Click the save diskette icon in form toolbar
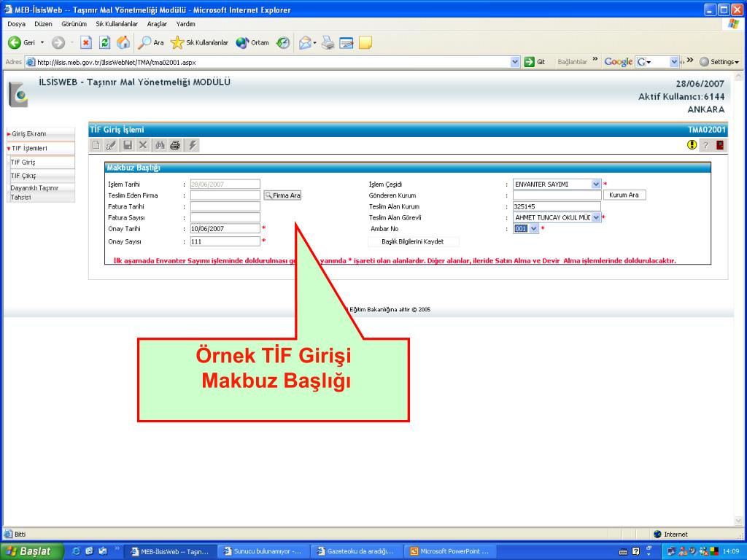Viewport: 747px width, 560px height. tap(128, 145)
